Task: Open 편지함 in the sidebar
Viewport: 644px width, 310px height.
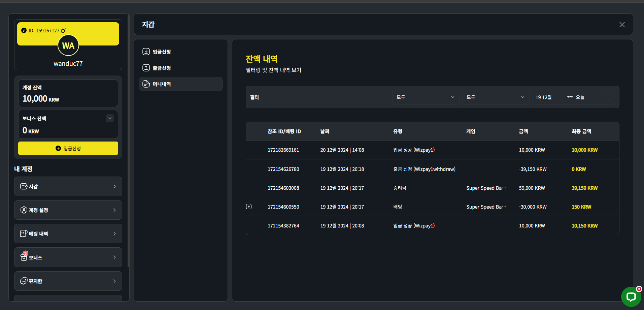Action: [68, 281]
